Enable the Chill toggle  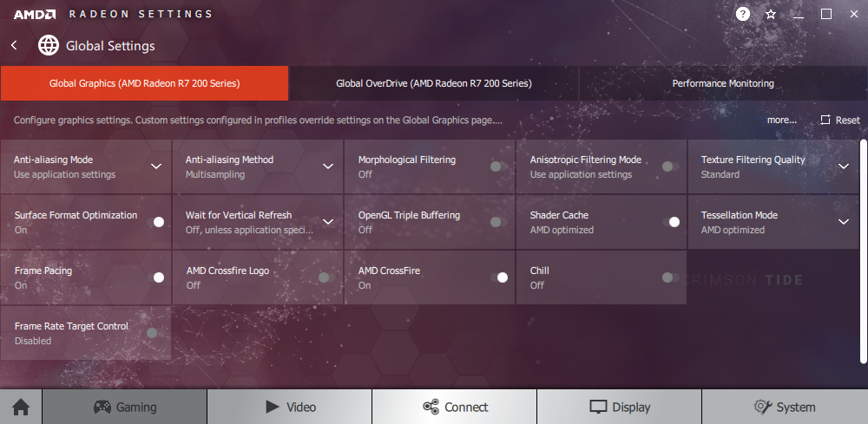(x=670, y=277)
